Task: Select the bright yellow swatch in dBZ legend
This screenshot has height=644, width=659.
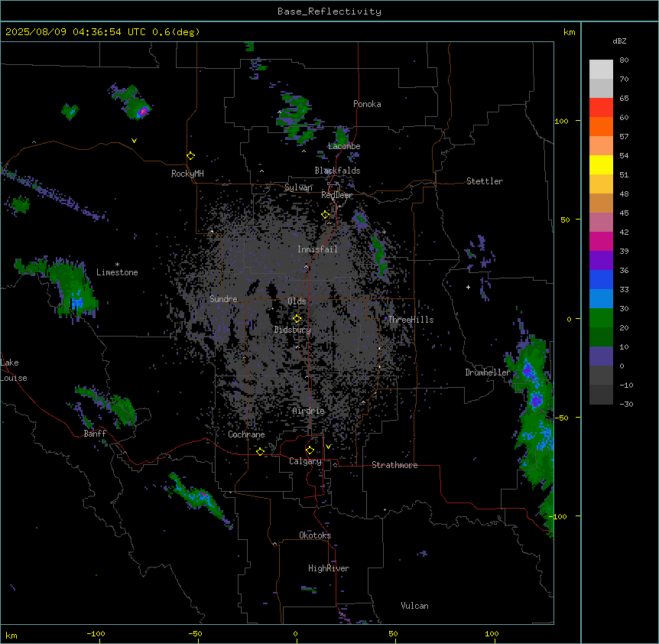Action: click(x=601, y=164)
